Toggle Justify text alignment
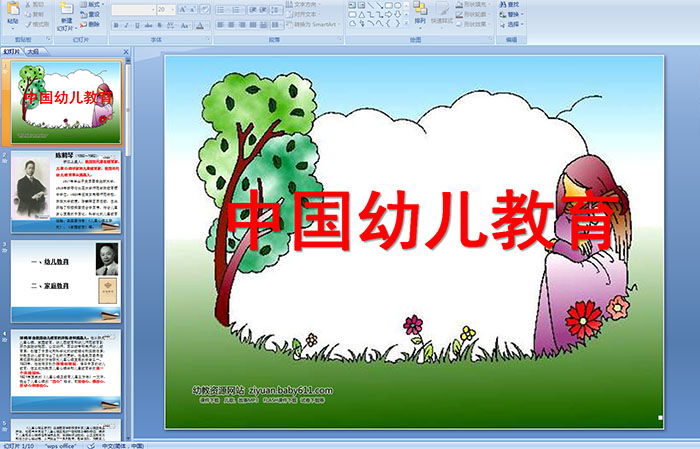The height and width of the screenshot is (449, 700). [253, 25]
